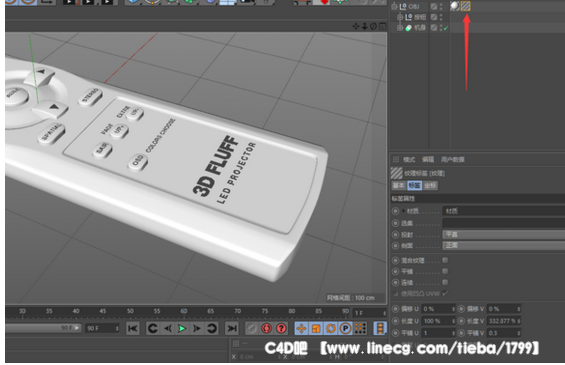Toggle the position keyframe move icon

click(x=301, y=329)
